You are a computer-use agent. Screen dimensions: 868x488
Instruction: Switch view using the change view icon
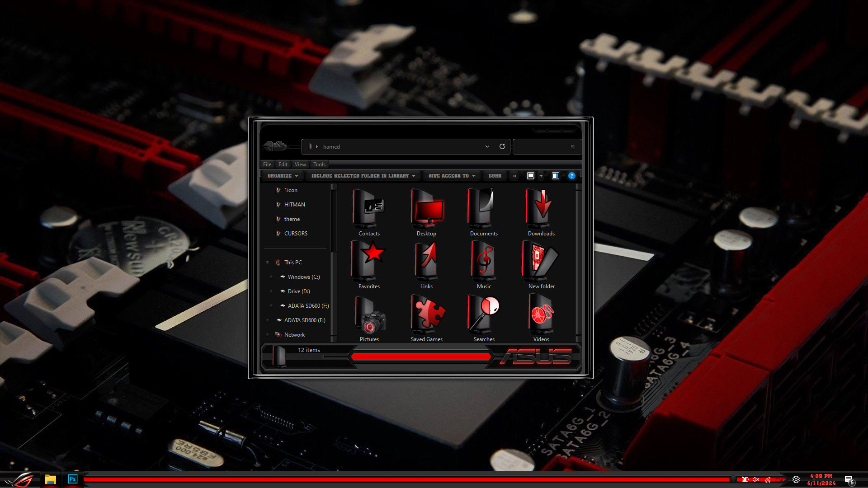(531, 176)
